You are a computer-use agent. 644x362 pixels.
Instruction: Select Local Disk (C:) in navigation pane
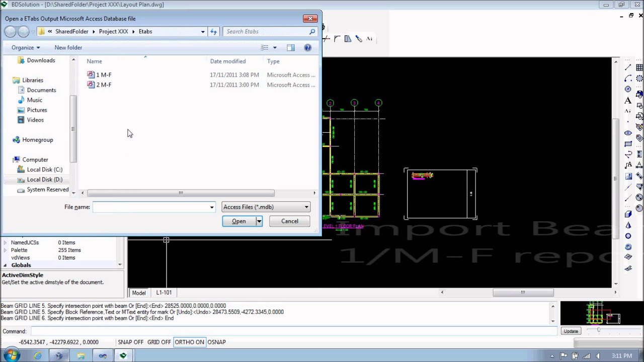(x=44, y=169)
